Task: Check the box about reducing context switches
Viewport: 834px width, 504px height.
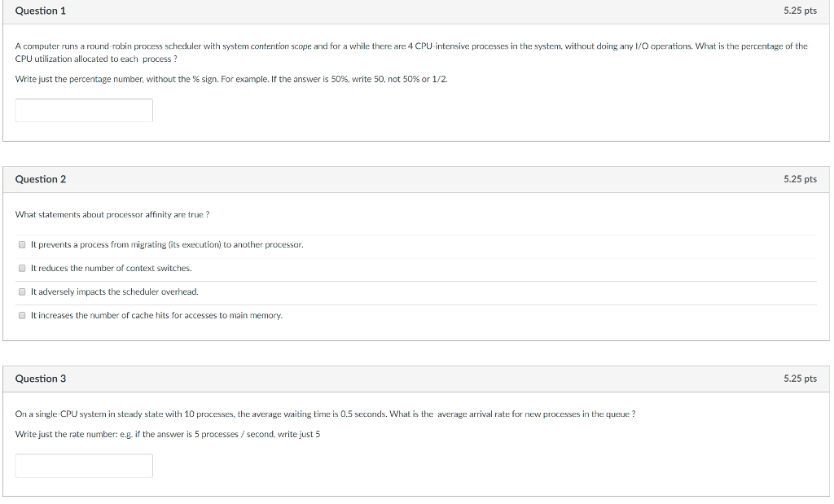Action: pos(22,268)
